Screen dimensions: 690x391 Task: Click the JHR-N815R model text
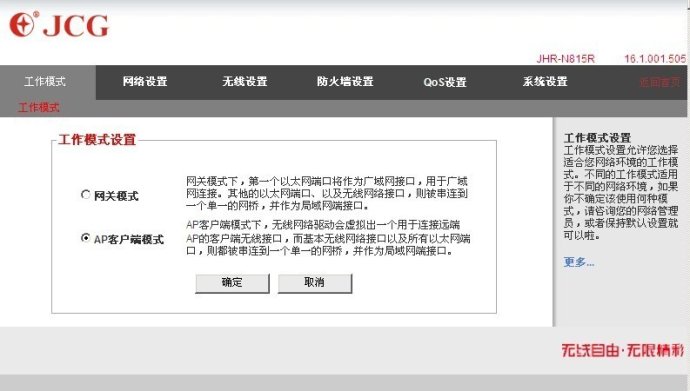click(565, 59)
